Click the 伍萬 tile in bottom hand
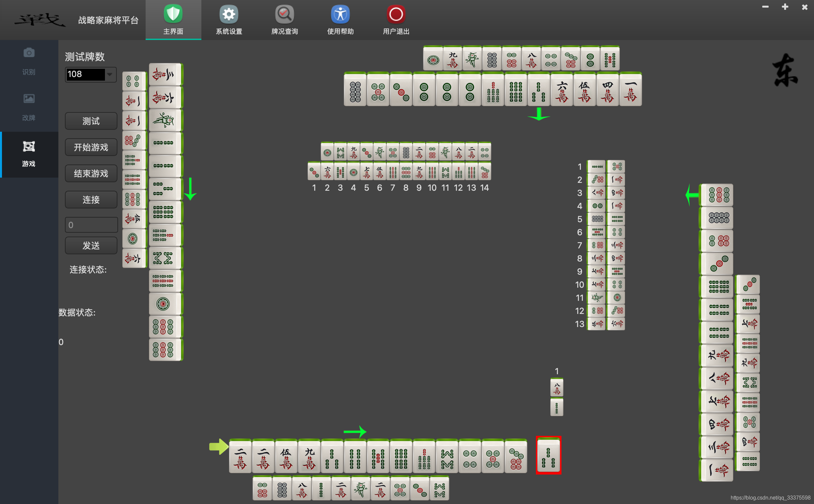 (x=286, y=457)
